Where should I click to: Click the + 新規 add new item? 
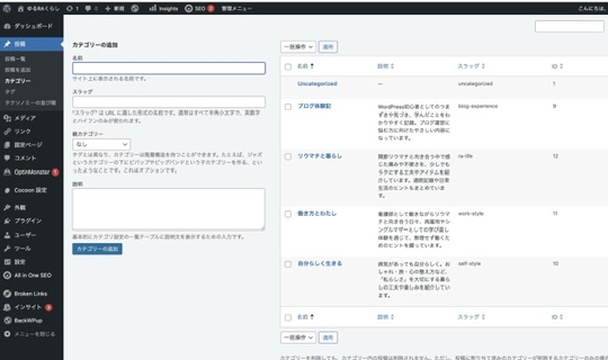point(114,8)
